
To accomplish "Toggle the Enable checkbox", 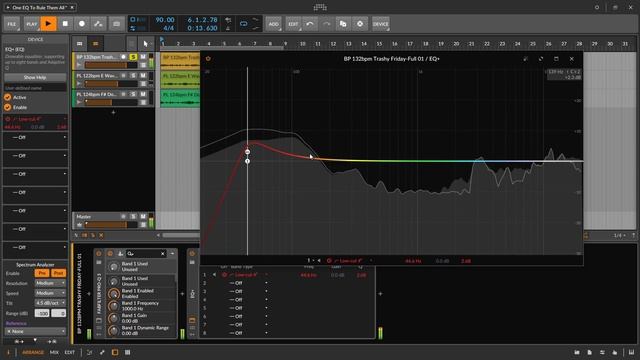I will click(x=7, y=107).
